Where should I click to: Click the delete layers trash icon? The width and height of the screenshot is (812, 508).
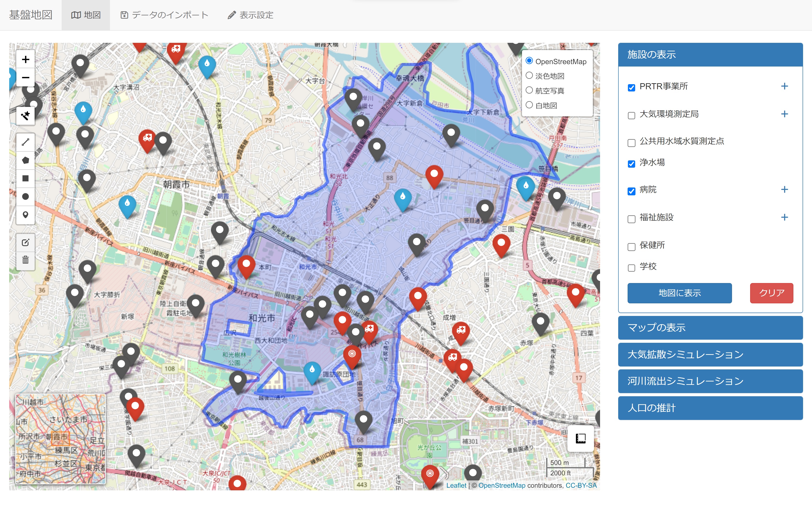(x=26, y=260)
